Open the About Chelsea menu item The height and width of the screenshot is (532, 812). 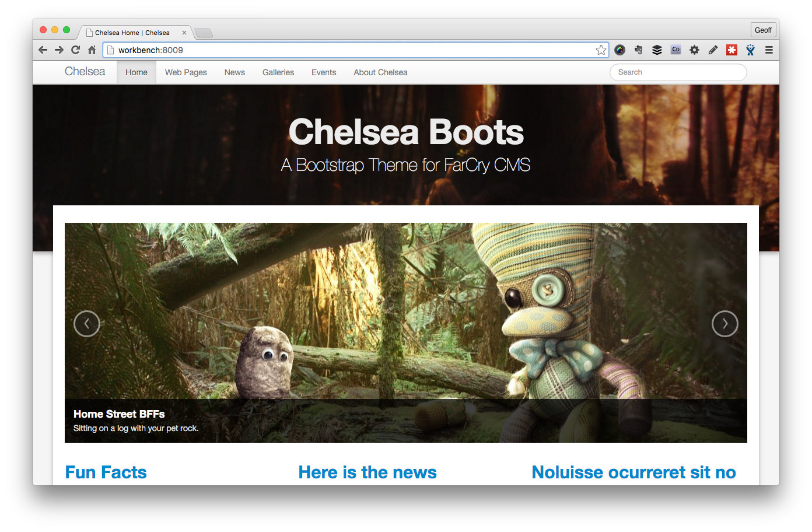pos(380,72)
